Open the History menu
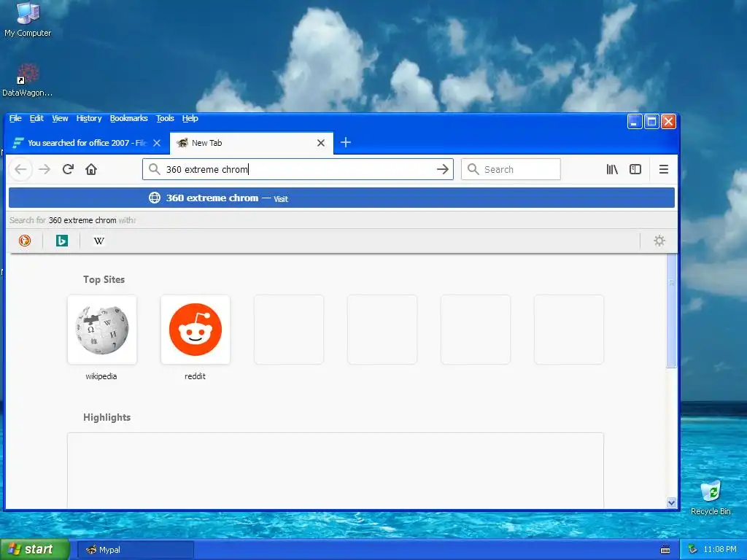 89,118
